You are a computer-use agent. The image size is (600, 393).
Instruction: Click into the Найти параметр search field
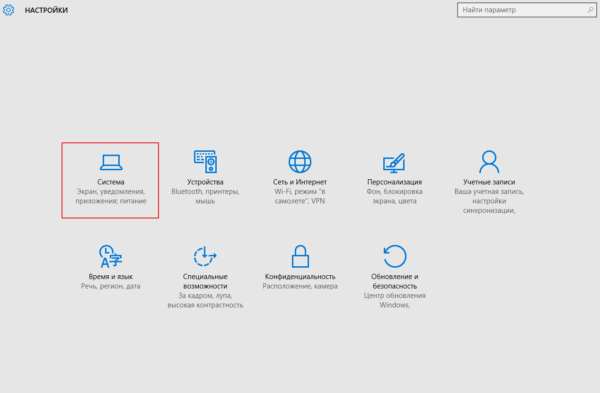tap(527, 10)
